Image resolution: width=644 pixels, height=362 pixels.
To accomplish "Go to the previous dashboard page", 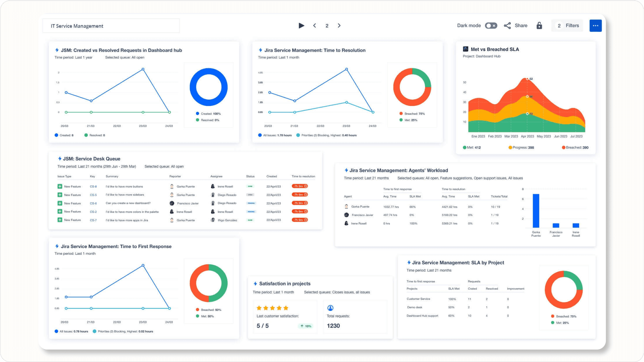I will (315, 26).
